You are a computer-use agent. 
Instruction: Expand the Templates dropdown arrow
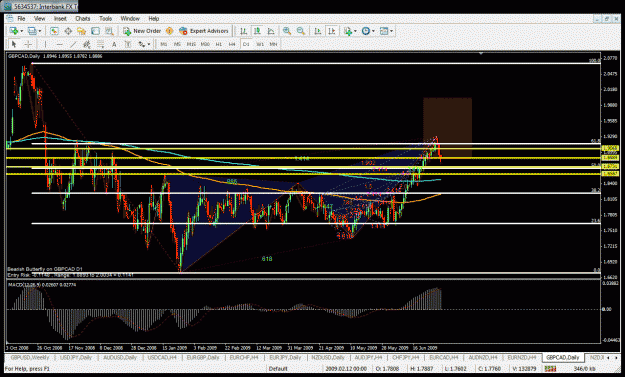click(x=391, y=31)
